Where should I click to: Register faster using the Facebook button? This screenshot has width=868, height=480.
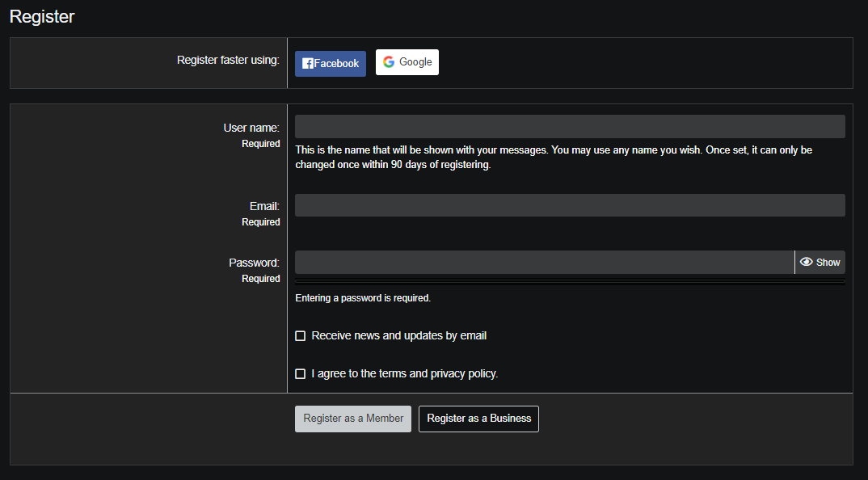coord(330,64)
